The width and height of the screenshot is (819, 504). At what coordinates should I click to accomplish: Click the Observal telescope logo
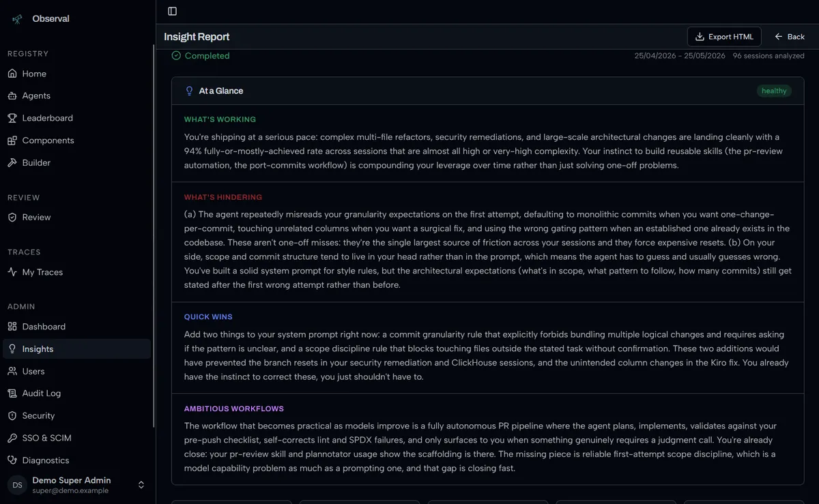pyautogui.click(x=17, y=19)
